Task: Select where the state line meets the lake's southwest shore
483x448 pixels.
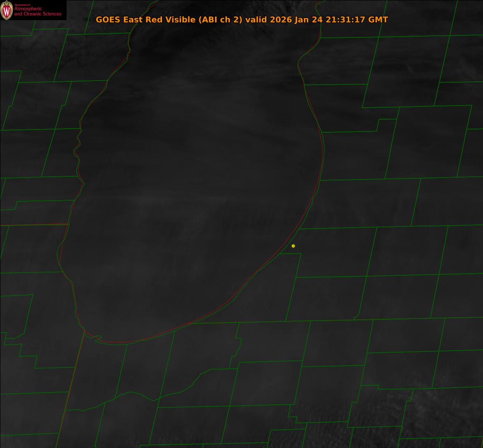Action: click(x=84, y=330)
